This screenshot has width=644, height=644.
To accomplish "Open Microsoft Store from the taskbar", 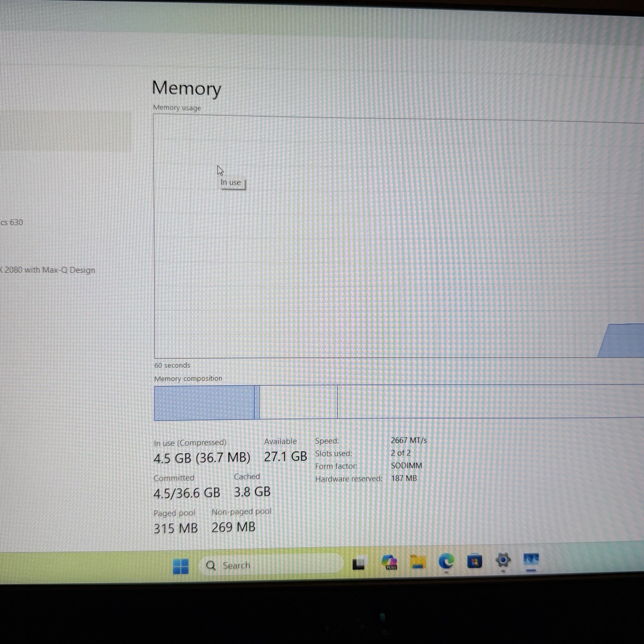I will tap(475, 561).
